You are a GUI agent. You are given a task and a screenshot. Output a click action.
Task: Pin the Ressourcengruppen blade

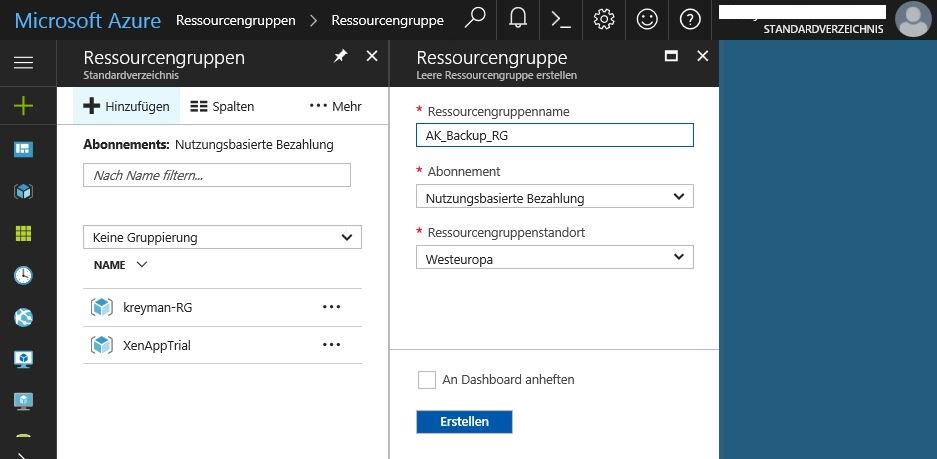(x=340, y=56)
